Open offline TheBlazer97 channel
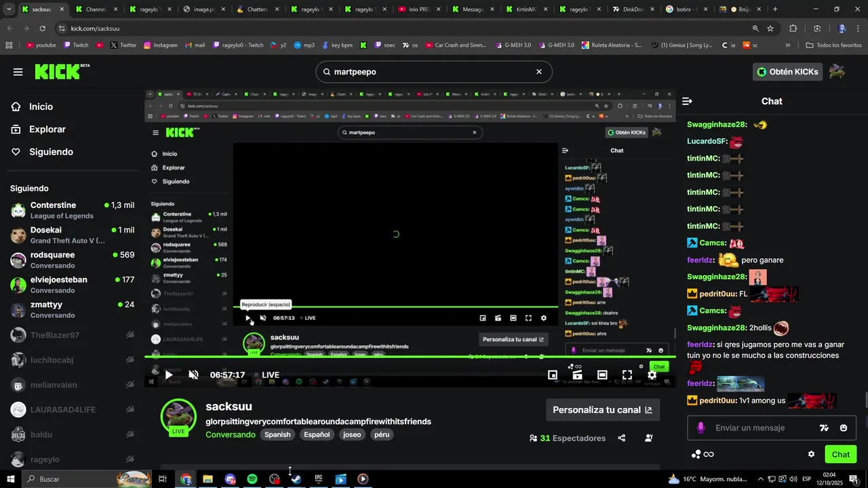868x488 pixels. [x=73, y=335]
